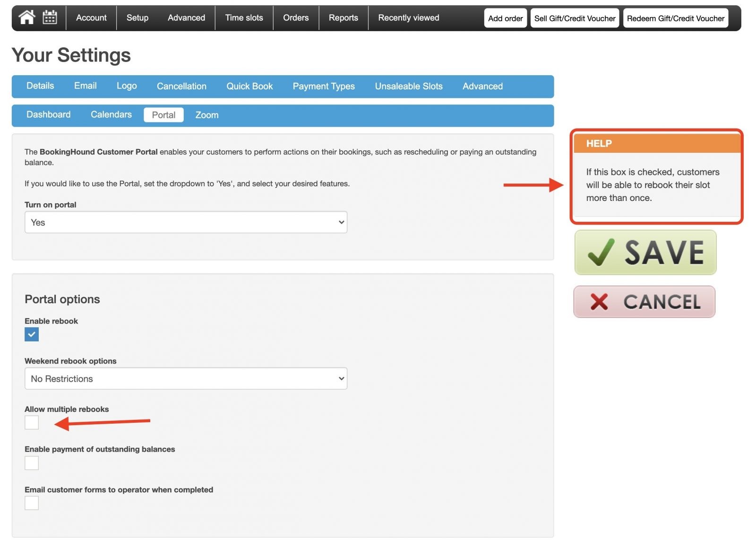The height and width of the screenshot is (540, 756).
Task: Switch to the Logo tab
Action: (127, 86)
